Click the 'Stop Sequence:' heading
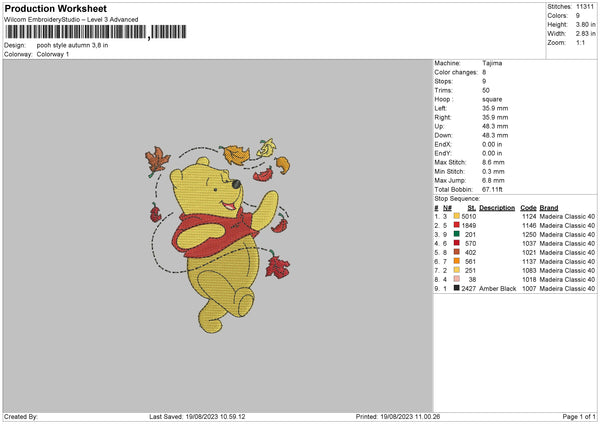The width and height of the screenshot is (600, 424). [457, 199]
